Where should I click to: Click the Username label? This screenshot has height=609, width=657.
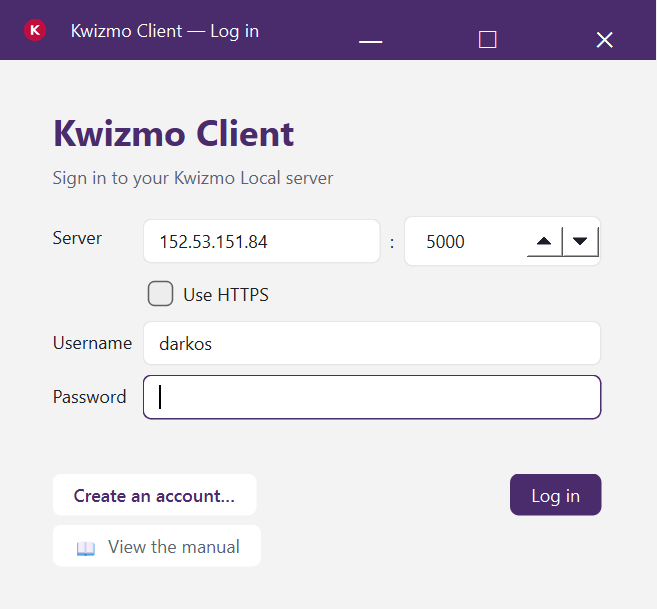[92, 343]
